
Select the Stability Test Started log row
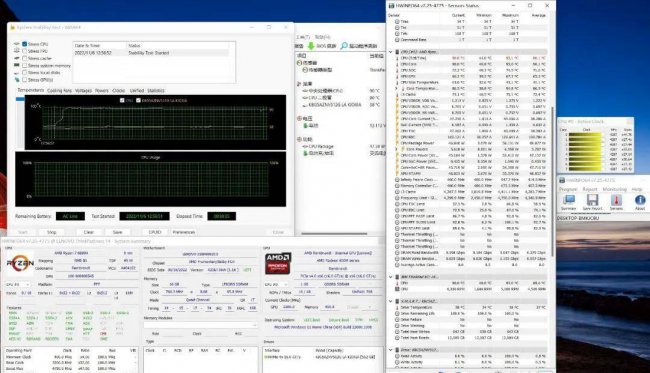tap(151, 53)
